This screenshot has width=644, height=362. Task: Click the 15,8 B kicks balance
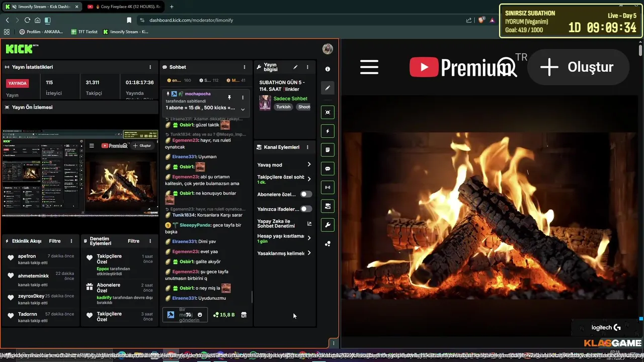tap(224, 315)
